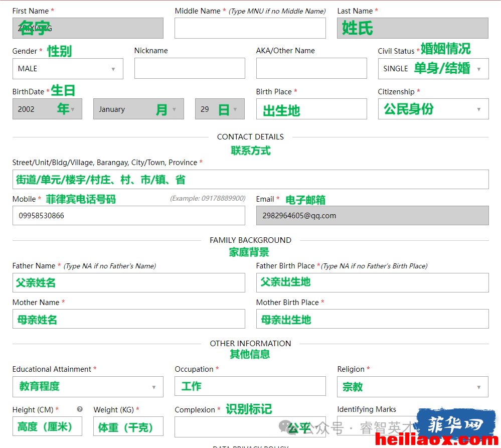Expand the Educational Attainment dropdown
This screenshot has width=501, height=448.
pos(88,387)
